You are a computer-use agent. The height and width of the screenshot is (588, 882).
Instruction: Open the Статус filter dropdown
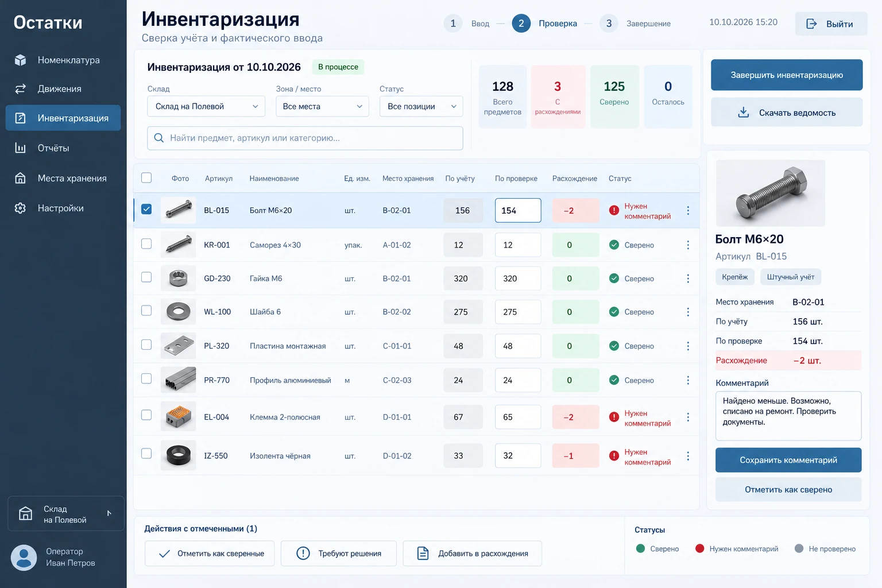(421, 106)
